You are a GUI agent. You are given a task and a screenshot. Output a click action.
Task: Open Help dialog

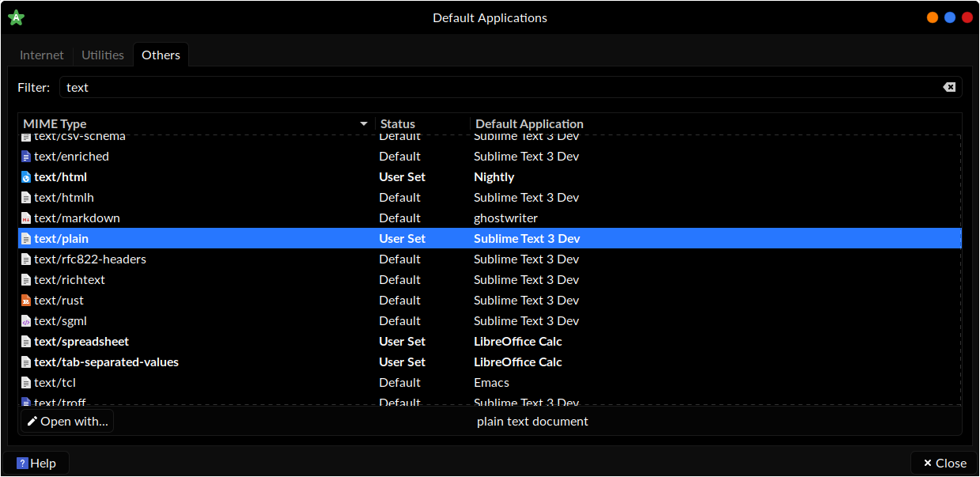tap(36, 463)
